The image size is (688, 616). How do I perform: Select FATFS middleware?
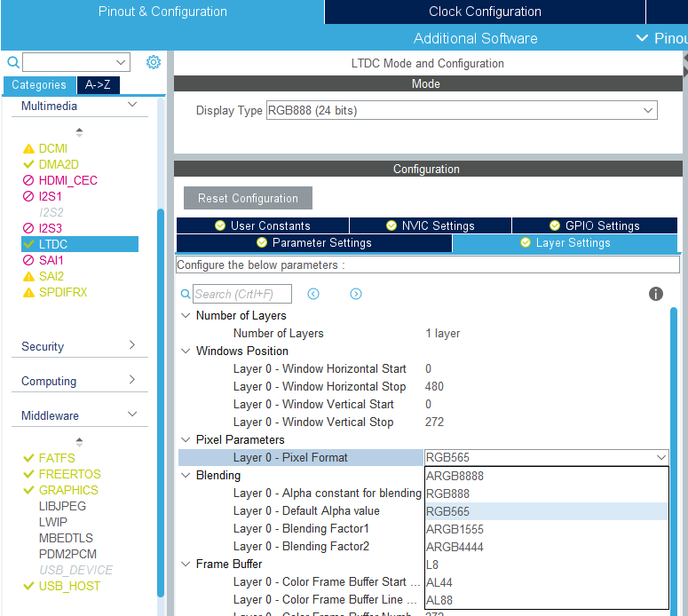[57, 458]
